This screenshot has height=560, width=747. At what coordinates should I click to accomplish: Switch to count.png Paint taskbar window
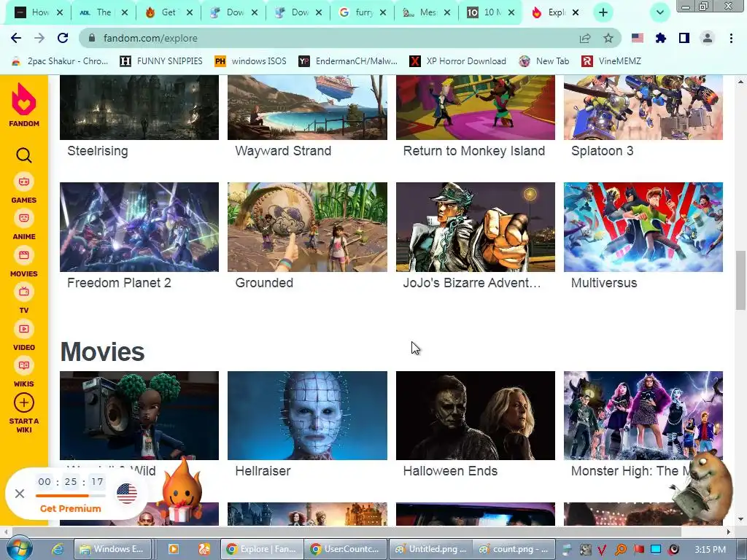(514, 549)
